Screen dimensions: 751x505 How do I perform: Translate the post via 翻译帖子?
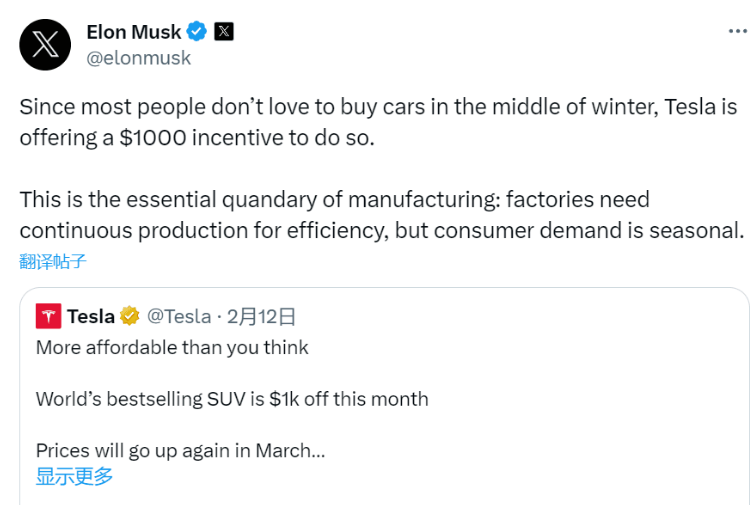point(53,262)
